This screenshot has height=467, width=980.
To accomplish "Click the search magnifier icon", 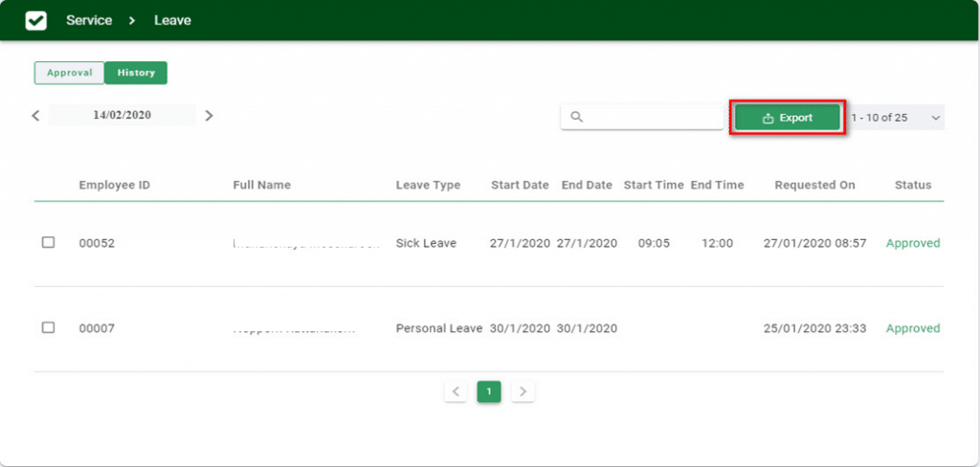I will coord(576,117).
